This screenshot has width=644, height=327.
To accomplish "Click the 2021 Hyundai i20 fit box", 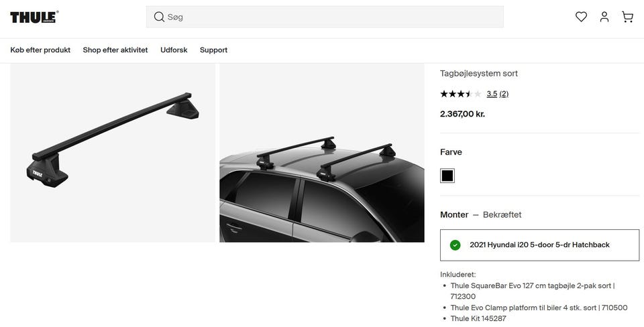I will (x=539, y=245).
